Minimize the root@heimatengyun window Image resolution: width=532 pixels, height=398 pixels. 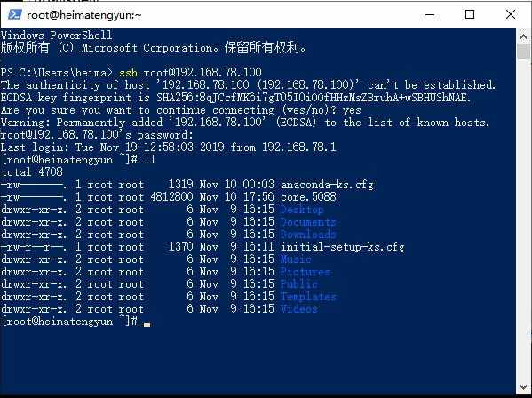(x=430, y=14)
